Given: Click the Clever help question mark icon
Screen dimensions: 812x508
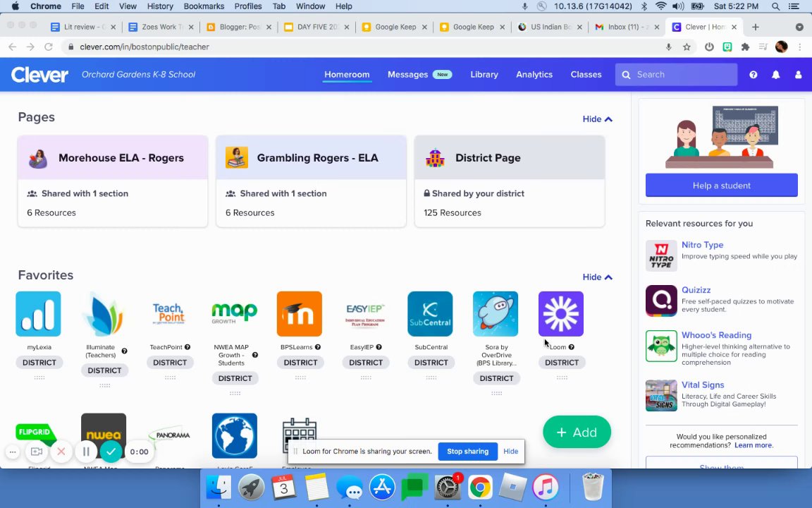Looking at the screenshot, I should (x=753, y=75).
